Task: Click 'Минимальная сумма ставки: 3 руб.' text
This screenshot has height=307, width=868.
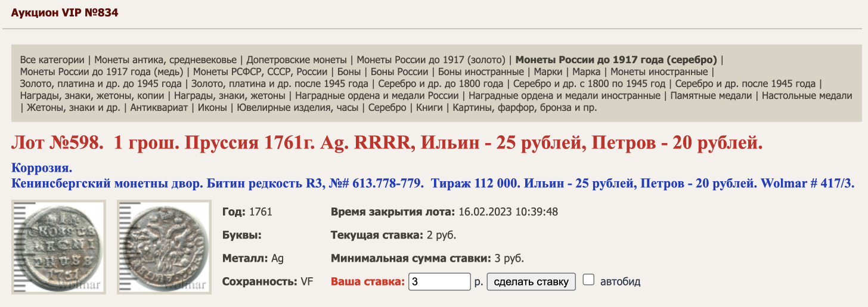Action: click(x=427, y=259)
